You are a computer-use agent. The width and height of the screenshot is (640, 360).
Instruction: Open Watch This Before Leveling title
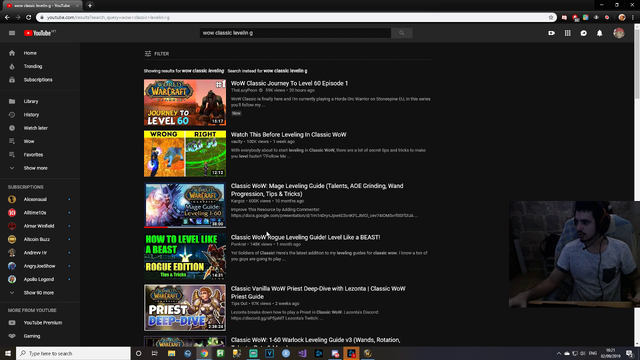289,135
